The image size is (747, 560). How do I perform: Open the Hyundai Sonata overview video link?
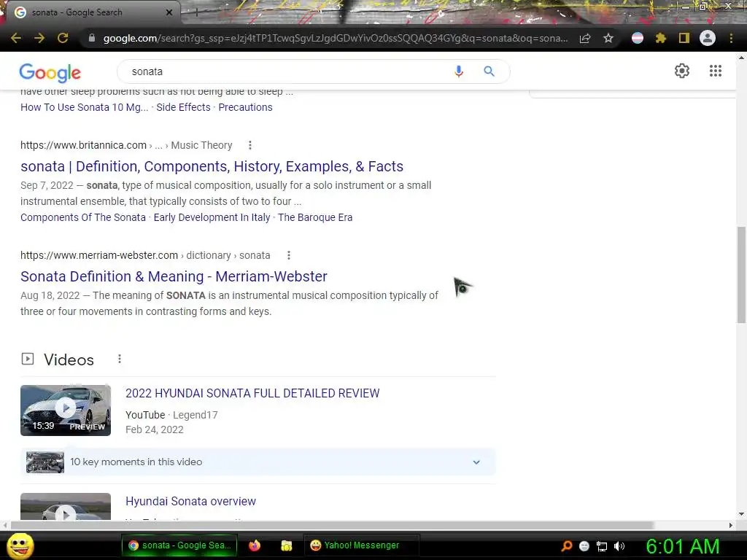(190, 502)
